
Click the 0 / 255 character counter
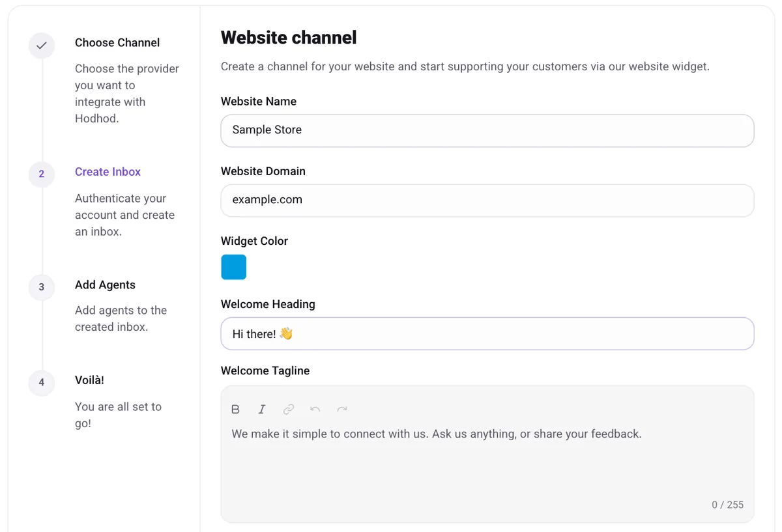(x=727, y=505)
